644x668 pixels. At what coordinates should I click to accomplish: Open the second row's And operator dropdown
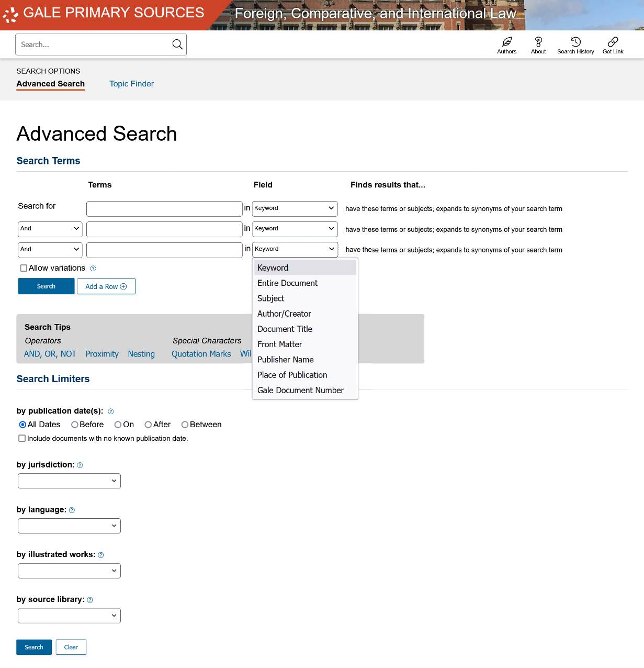coord(50,229)
